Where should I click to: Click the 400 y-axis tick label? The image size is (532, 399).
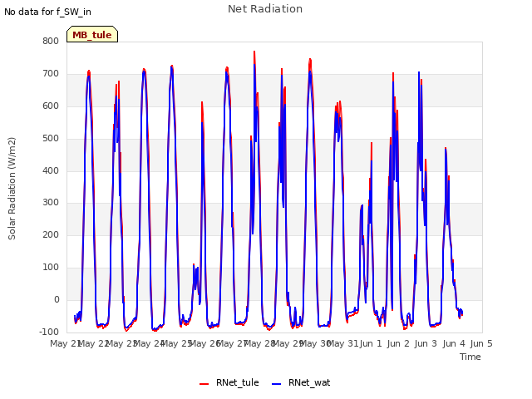[51, 170]
